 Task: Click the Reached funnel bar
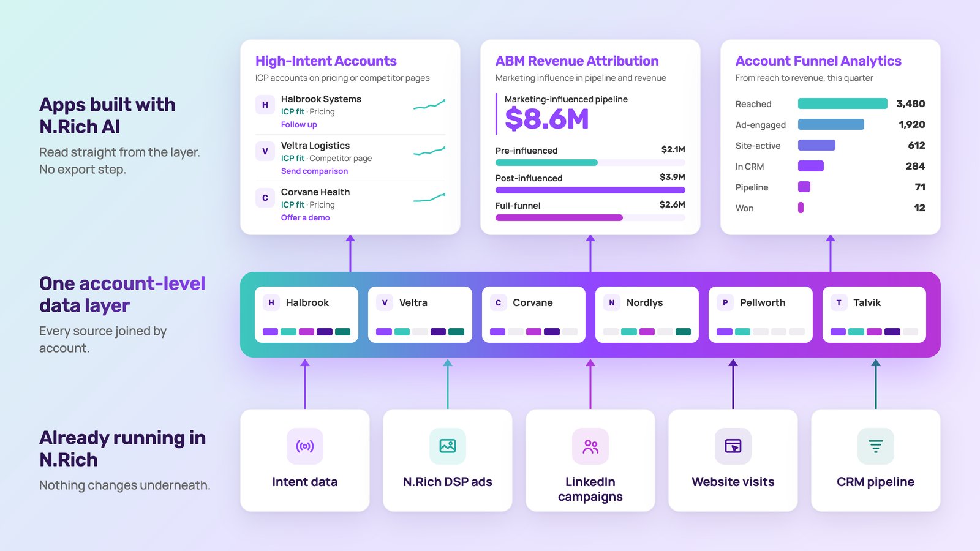click(x=843, y=104)
